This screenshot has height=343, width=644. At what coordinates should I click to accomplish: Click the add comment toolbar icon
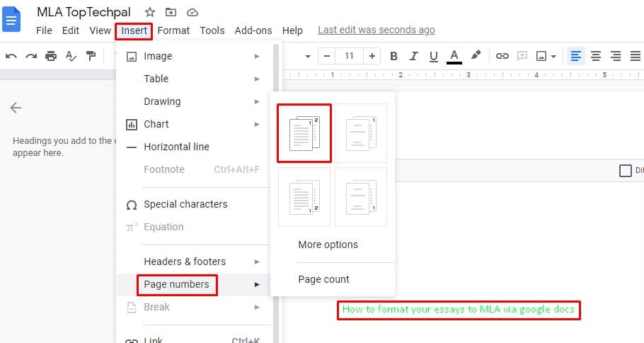click(x=522, y=55)
